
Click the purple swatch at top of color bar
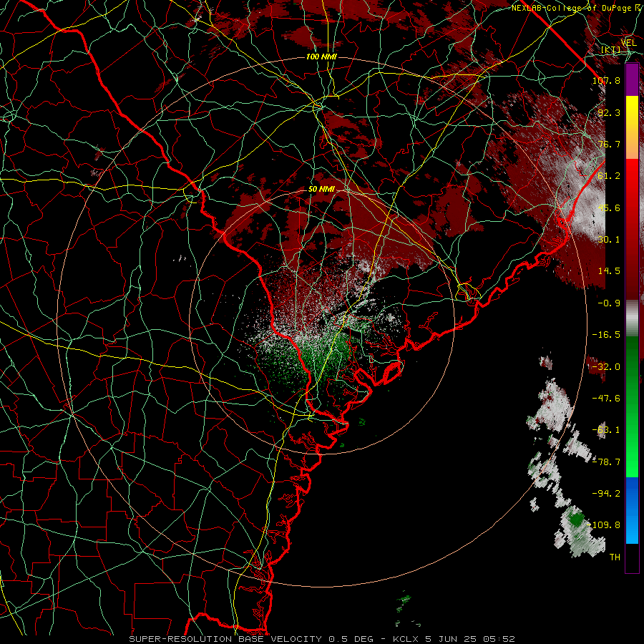click(x=632, y=79)
